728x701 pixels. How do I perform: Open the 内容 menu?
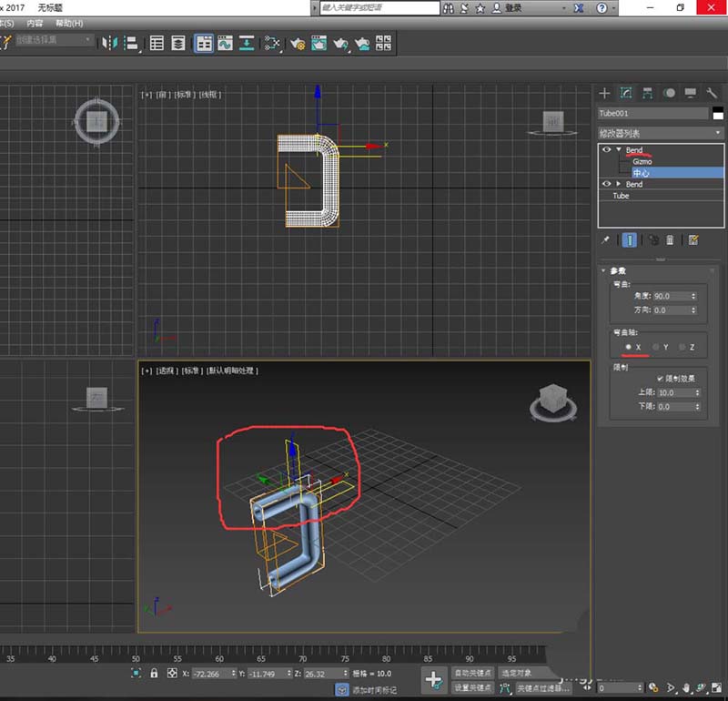35,23
